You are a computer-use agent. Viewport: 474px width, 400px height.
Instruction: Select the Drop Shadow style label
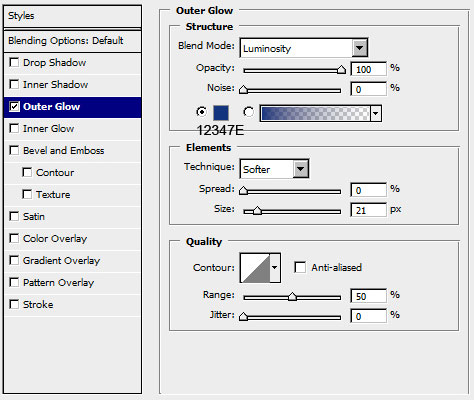pos(55,62)
